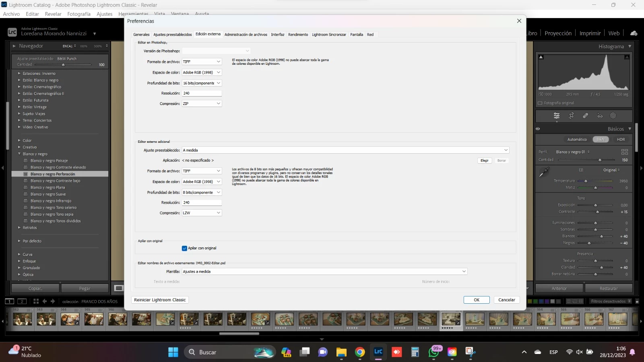The height and width of the screenshot is (362, 644).
Task: Adjust Claridad slider handle
Action: 601,267
